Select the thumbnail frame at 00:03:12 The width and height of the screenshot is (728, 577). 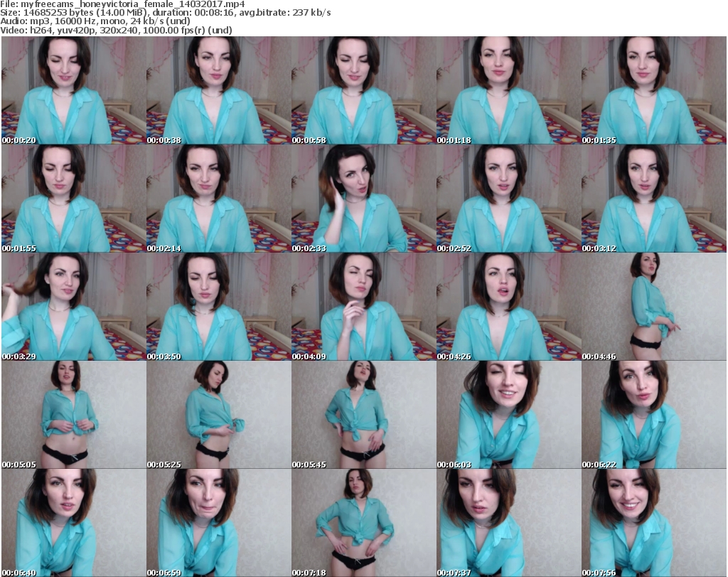654,198
